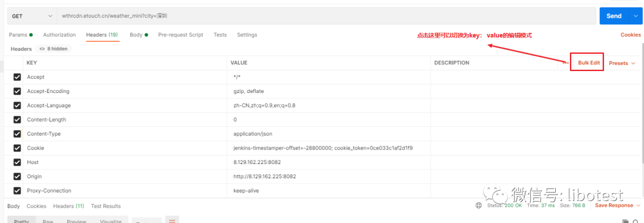
Task: Toggle the 8 hidden headers eye button
Action: pyautogui.click(x=54, y=48)
